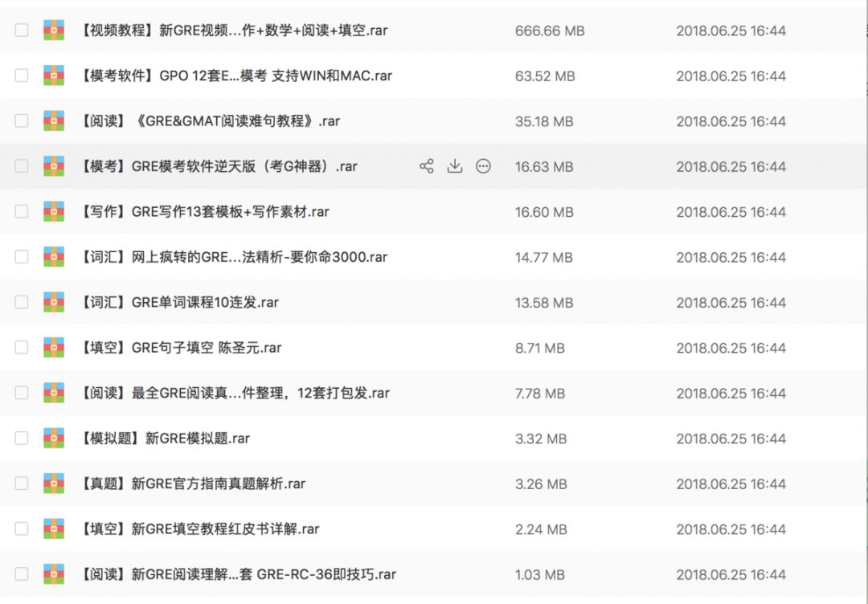The height and width of the screenshot is (604, 868).
Task: Open file 【写作】GRE写作13套模板+写作素材.rar
Action: pyautogui.click(x=204, y=212)
